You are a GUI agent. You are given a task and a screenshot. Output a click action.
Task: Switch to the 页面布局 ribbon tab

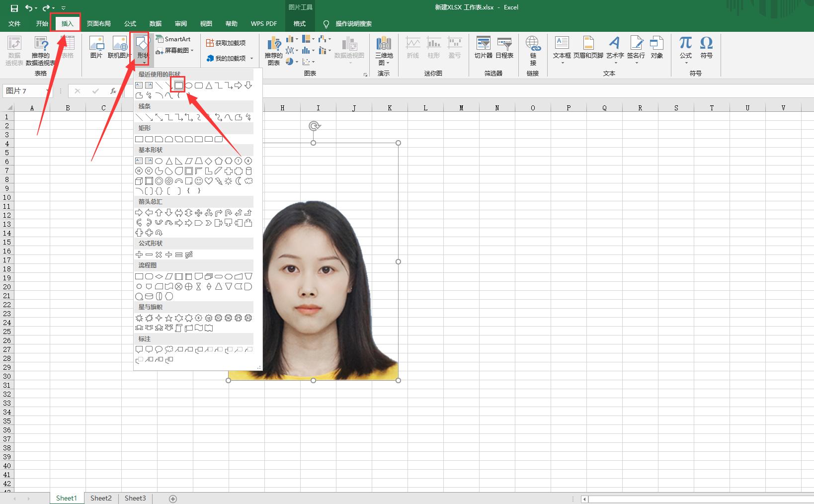pyautogui.click(x=98, y=24)
